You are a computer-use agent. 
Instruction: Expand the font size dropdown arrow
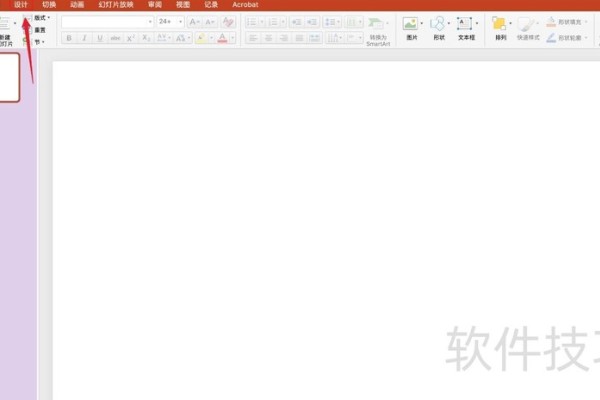point(181,22)
